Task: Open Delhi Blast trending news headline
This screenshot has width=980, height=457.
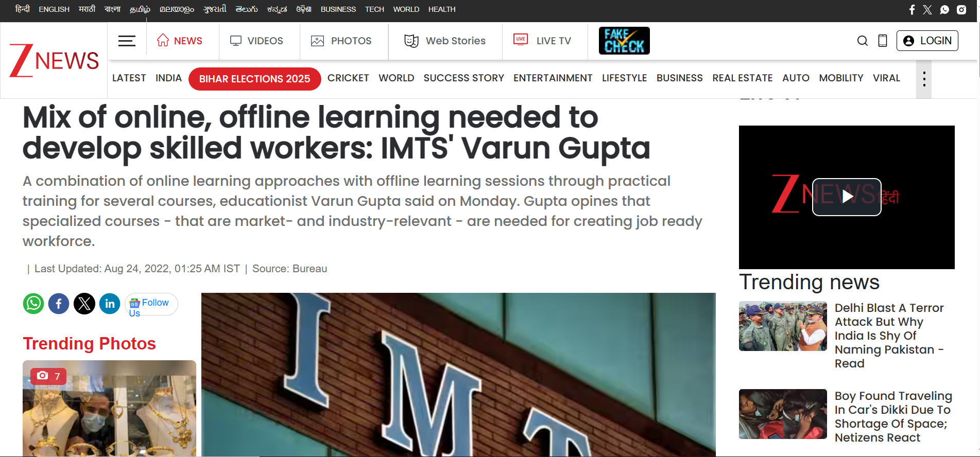Action: tap(889, 336)
